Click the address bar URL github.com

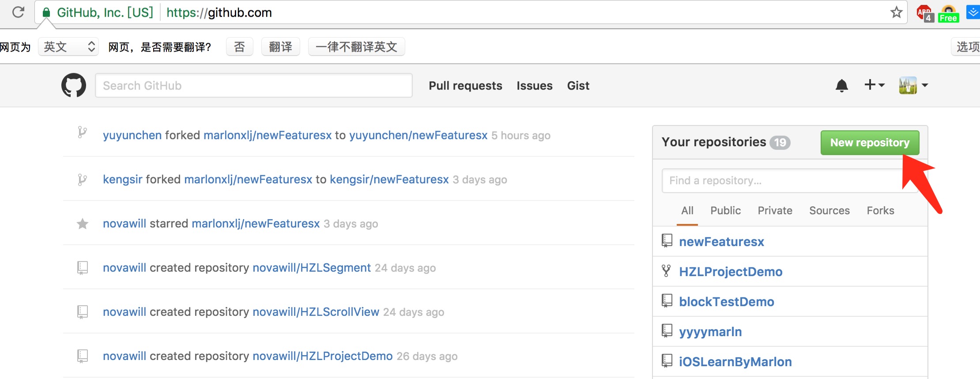[219, 12]
